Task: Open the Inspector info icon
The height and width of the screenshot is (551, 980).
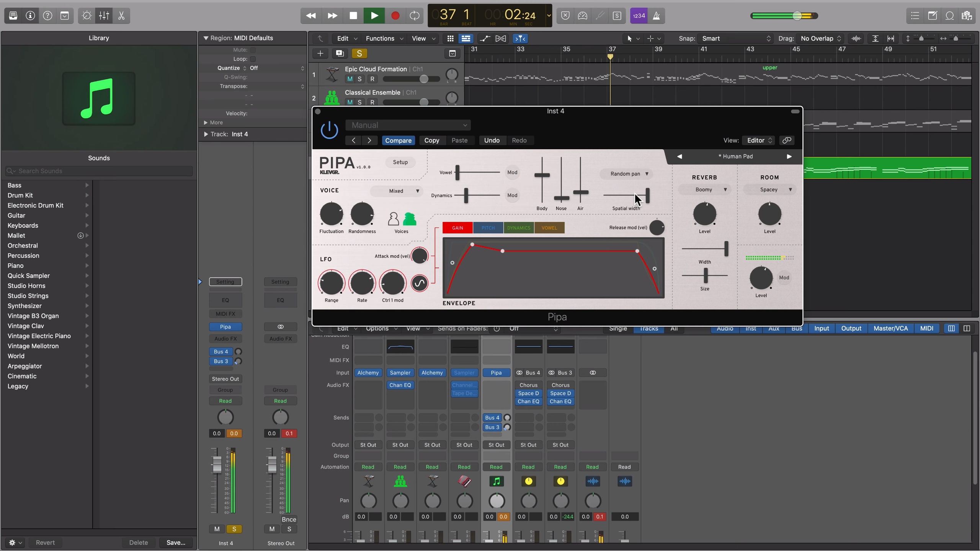Action: click(x=30, y=16)
